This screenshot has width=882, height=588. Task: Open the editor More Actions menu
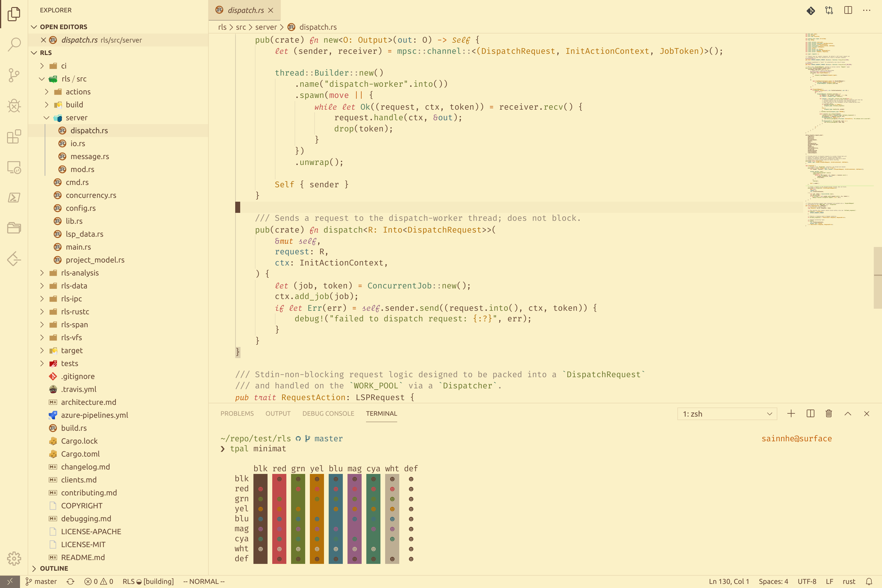coord(867,11)
